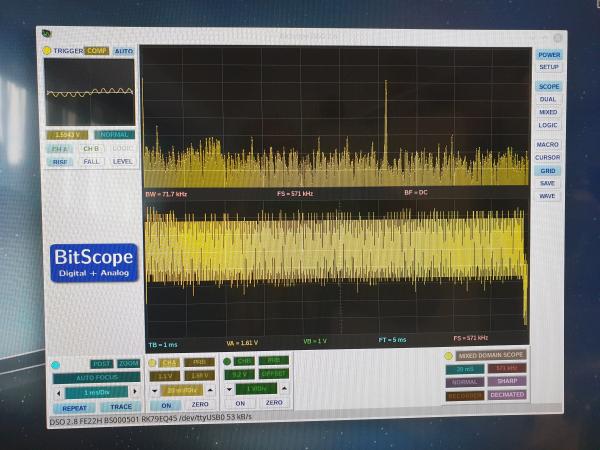Switch to SCOPE mode
600x450 pixels.
point(549,86)
